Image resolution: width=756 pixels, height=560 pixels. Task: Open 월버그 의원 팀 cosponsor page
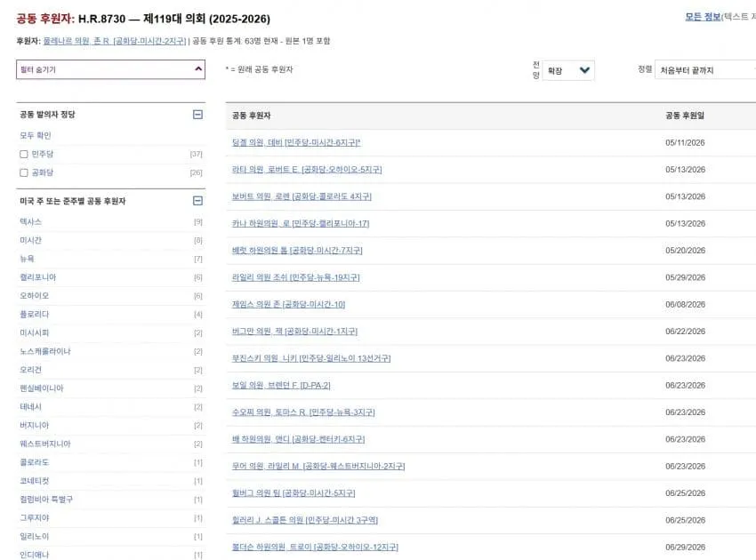tap(294, 493)
